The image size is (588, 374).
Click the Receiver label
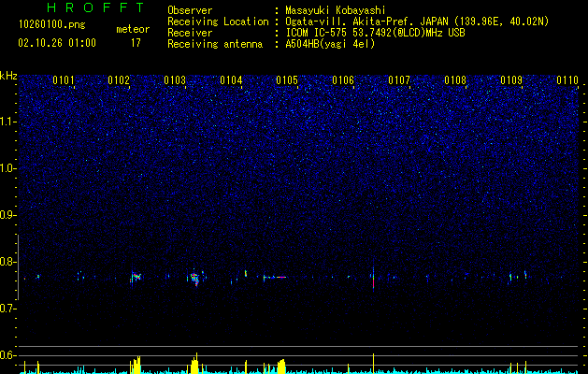[x=190, y=33]
